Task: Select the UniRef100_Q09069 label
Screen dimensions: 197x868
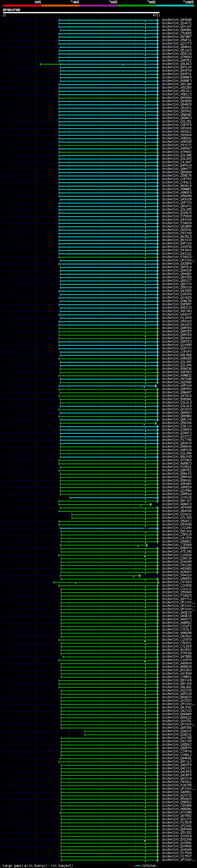Action: [x=177, y=850]
